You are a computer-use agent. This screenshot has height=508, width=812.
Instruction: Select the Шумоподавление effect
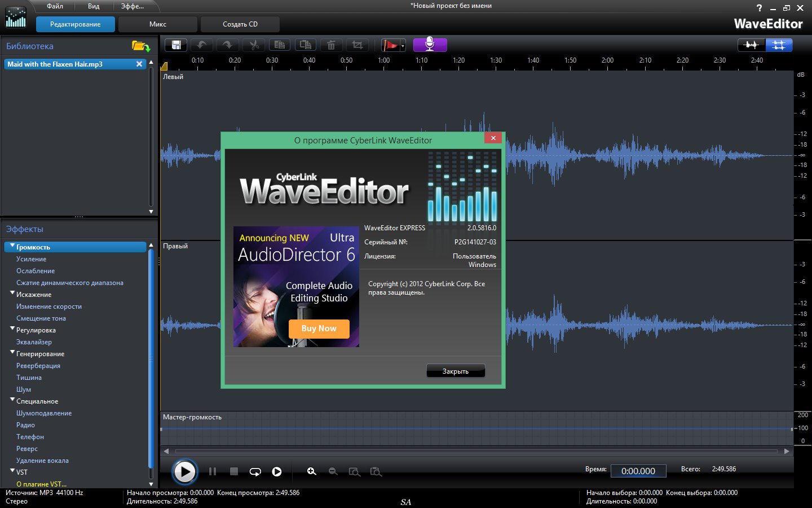pyautogui.click(x=44, y=413)
